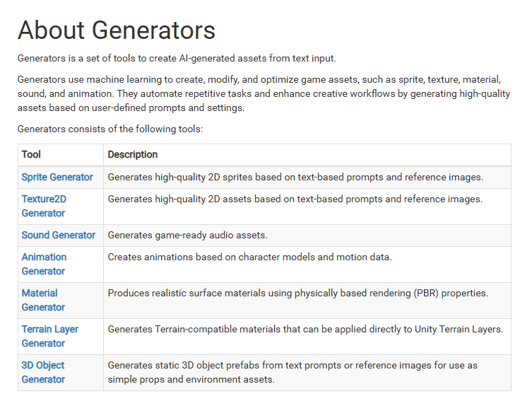Click the Unity Terrain Layers description text
Viewport: 532px width, 406px height.
[x=305, y=329]
